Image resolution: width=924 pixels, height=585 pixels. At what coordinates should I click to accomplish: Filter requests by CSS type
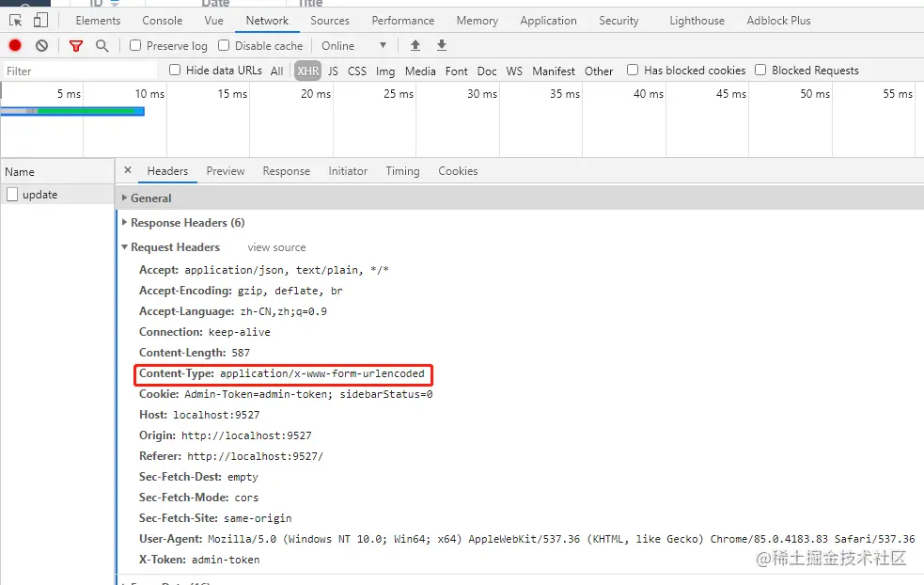tap(357, 71)
